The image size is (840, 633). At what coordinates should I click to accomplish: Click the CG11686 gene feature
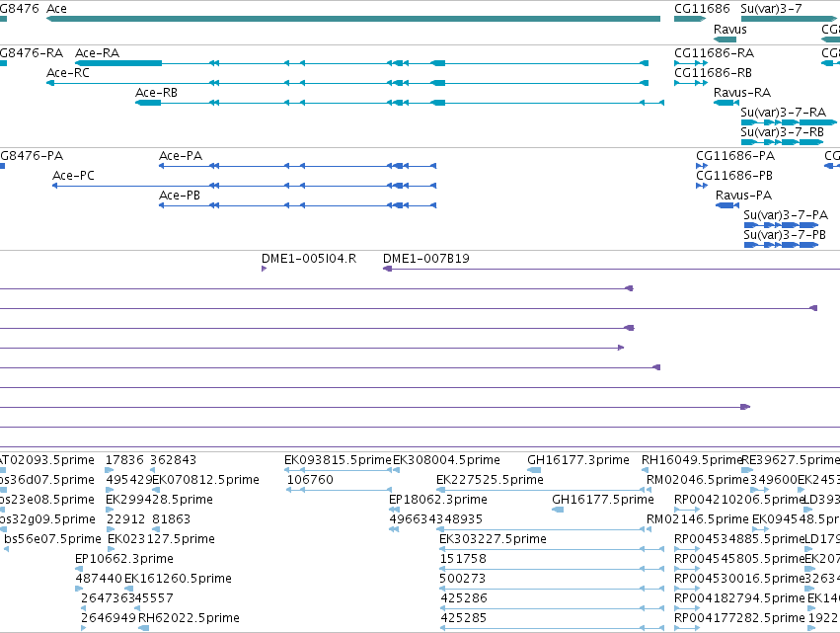coord(690,19)
